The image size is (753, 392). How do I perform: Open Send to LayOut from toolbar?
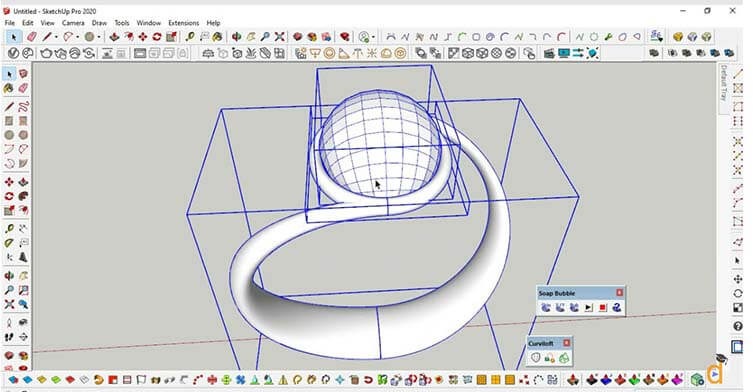click(326, 37)
